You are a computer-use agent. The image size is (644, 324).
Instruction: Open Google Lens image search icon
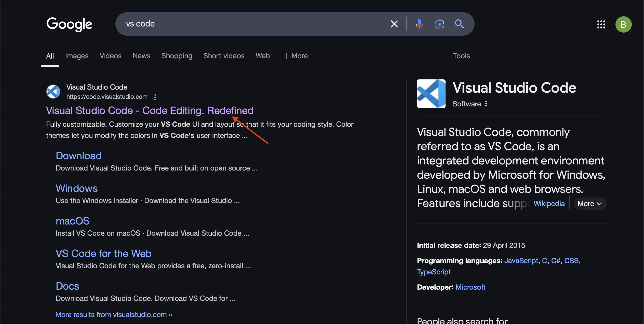439,24
